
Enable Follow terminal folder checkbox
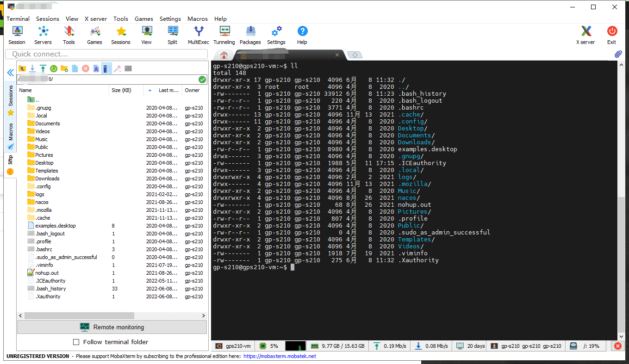[76, 342]
